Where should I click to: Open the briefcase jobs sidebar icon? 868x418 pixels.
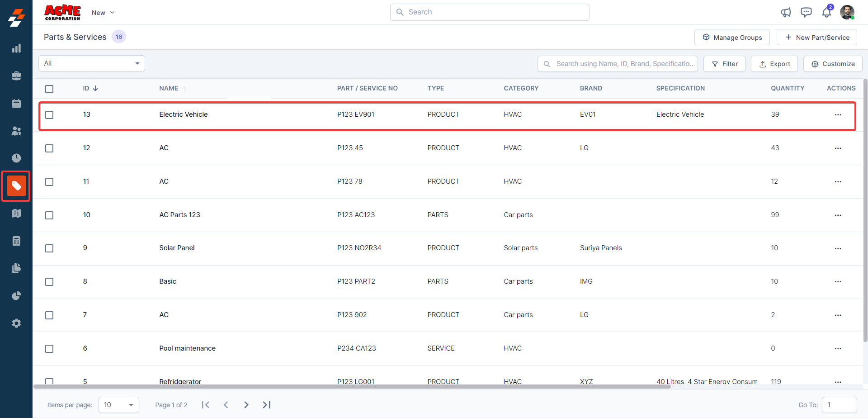click(16, 76)
